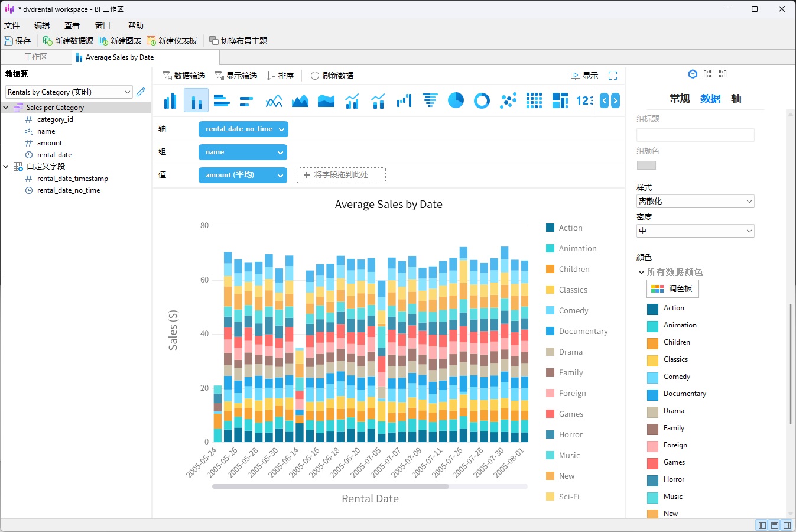Switch chart to pie chart type
Image resolution: width=796 pixels, height=532 pixels.
[x=456, y=100]
